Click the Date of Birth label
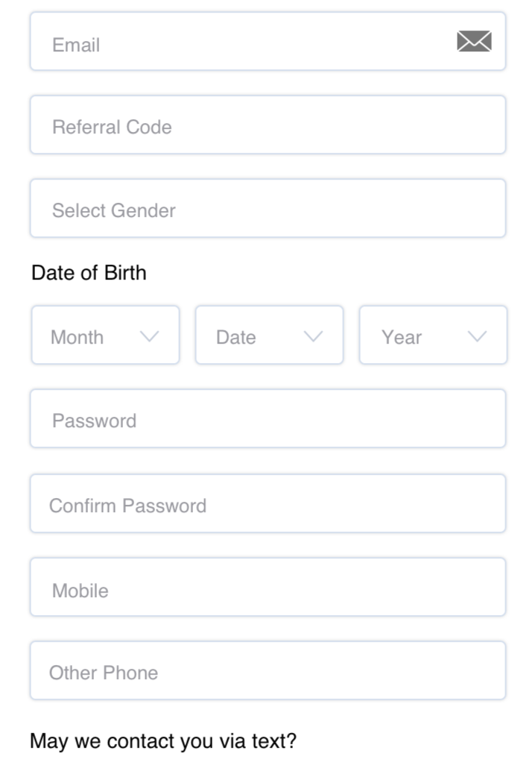 click(89, 273)
